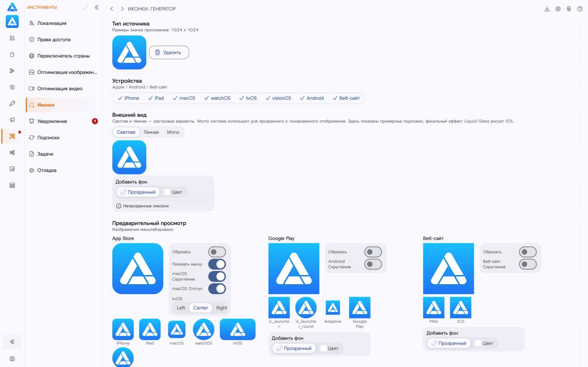
Task: Uncheck the watchOS device option
Action: 217,98
